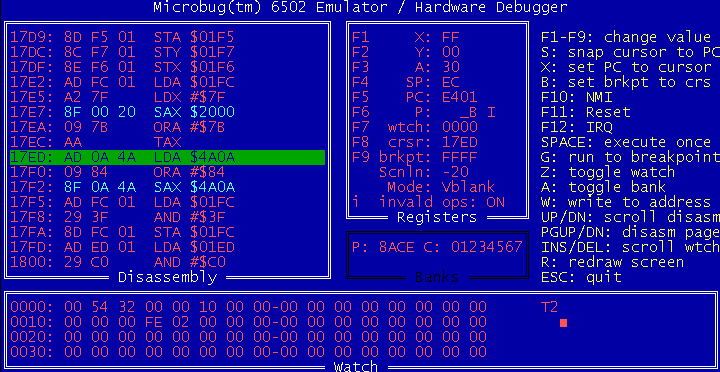Select row 1800 AND #$C0

point(118,262)
